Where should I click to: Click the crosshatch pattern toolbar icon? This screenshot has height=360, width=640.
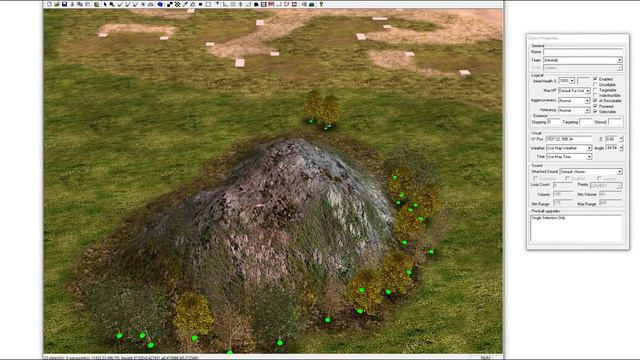coord(177,4)
